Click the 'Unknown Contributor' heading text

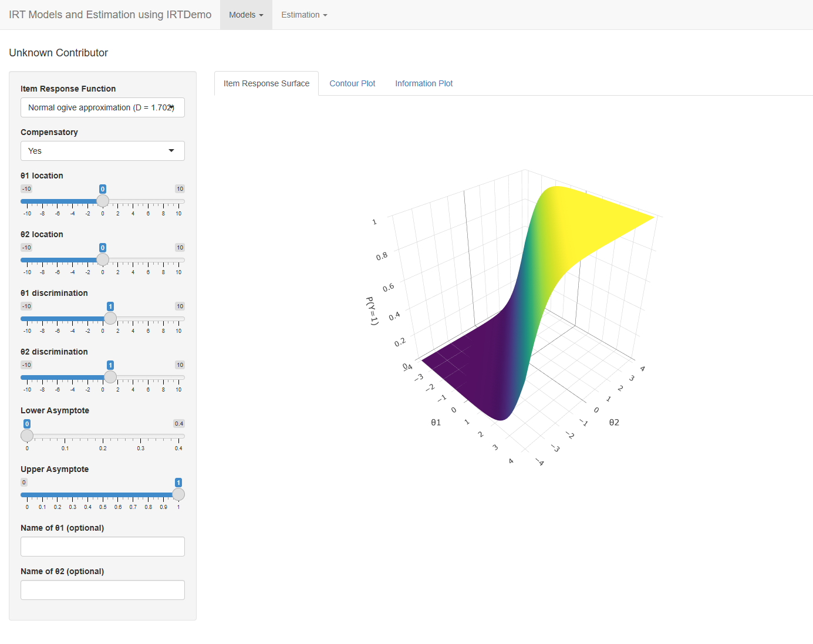pos(59,53)
